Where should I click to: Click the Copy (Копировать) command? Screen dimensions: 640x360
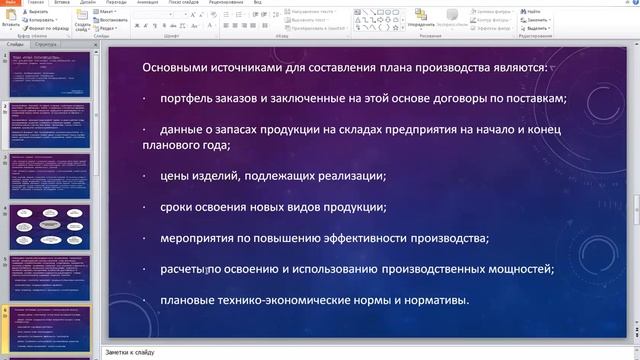coord(40,20)
